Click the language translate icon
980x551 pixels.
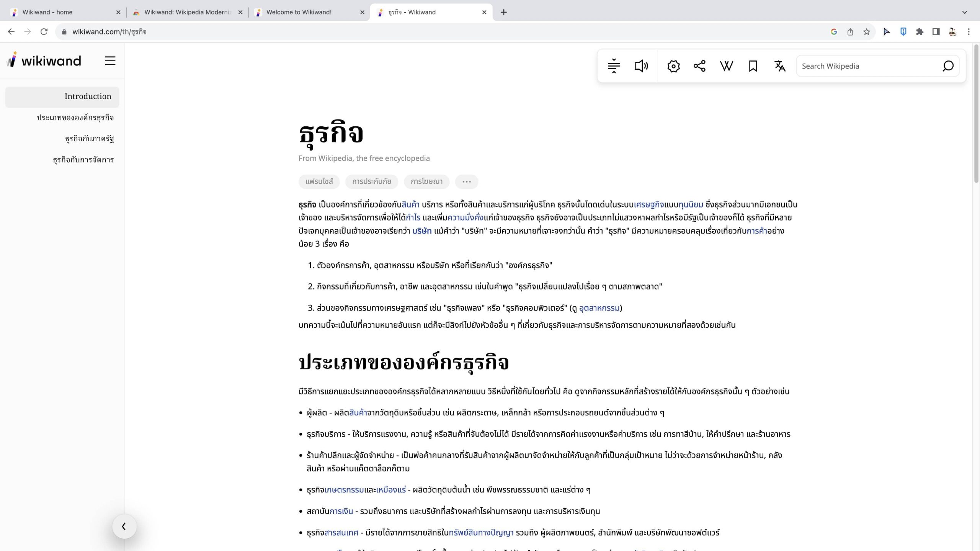(780, 66)
